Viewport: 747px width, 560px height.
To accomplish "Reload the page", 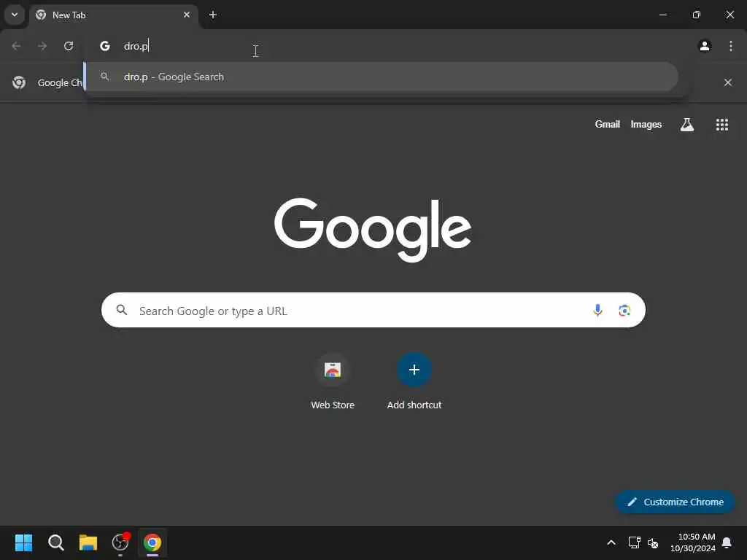I will click(x=69, y=46).
